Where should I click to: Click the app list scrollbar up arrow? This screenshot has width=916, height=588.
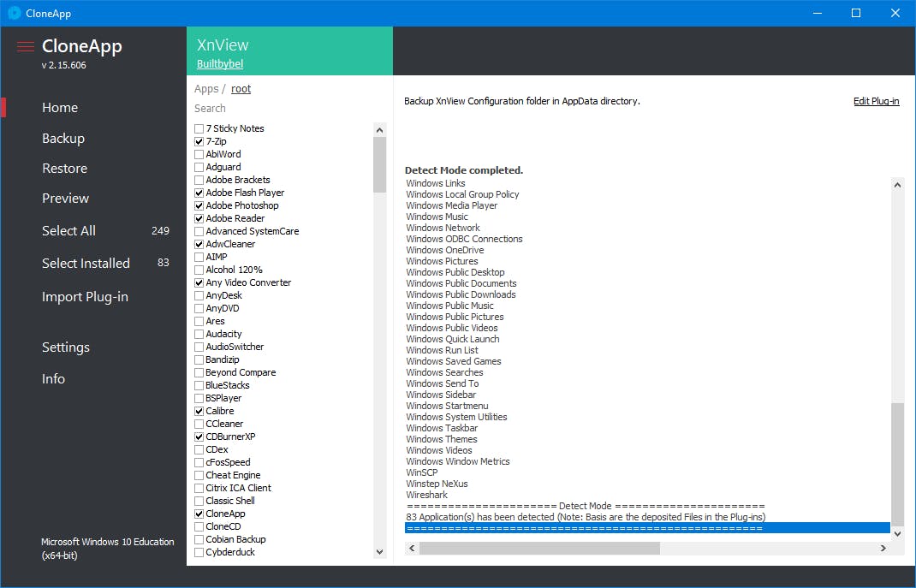tap(380, 129)
